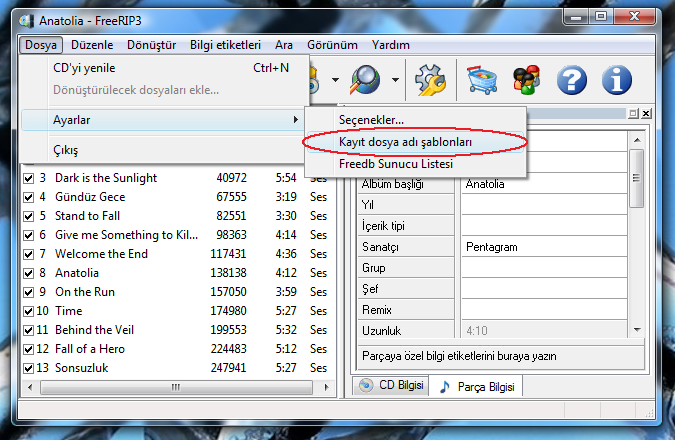The width and height of the screenshot is (675, 440).
Task: Select CD'yi yenile menu entry
Action: [165, 68]
